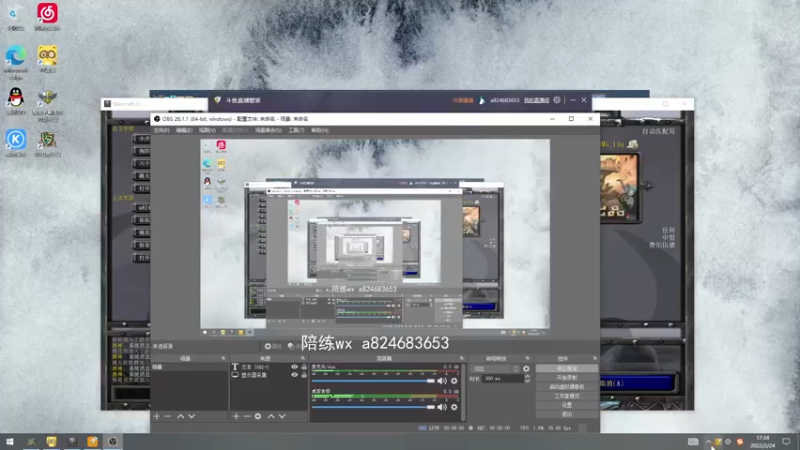Open the Scene Collection menu in OBS
This screenshot has height=450, width=800.
(268, 131)
